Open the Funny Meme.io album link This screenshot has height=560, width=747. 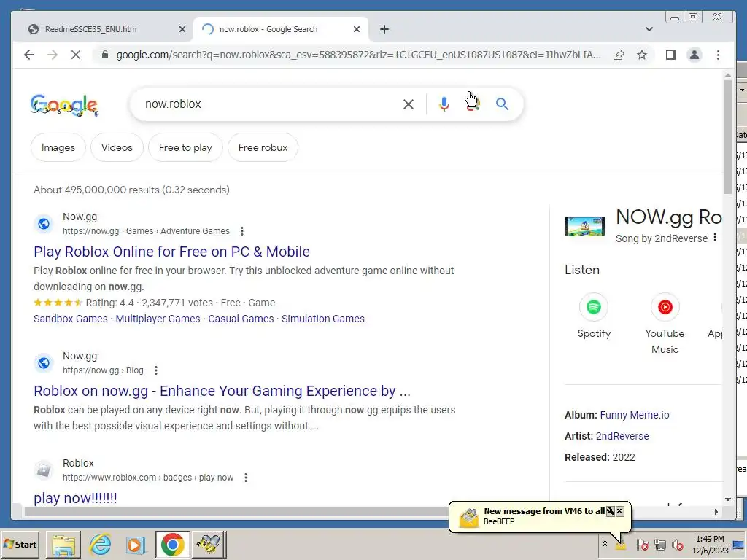point(635,415)
